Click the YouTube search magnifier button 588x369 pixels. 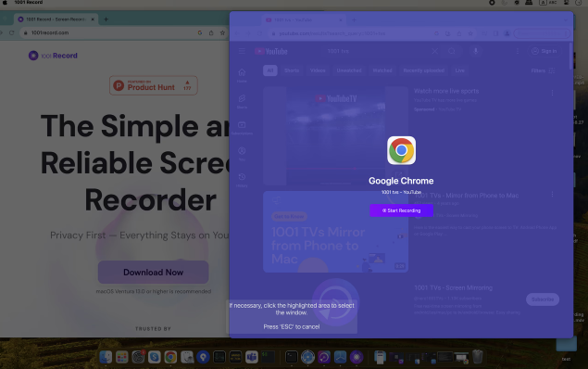point(452,51)
